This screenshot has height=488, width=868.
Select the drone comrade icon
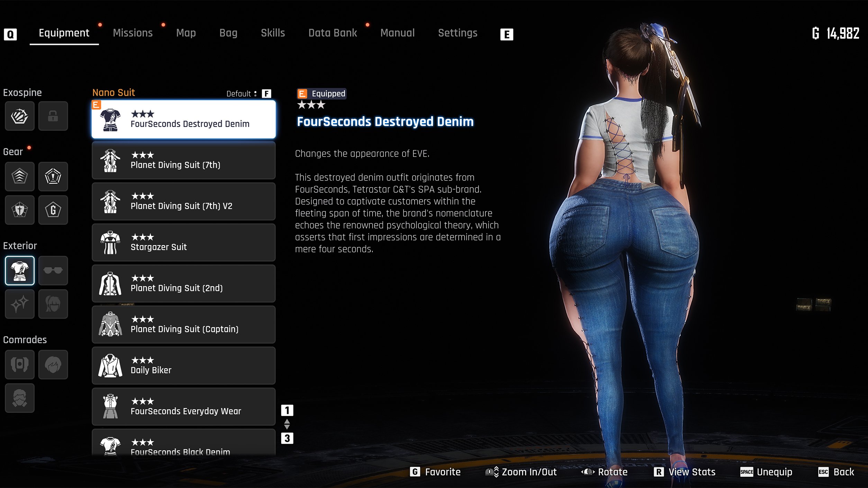click(x=20, y=364)
